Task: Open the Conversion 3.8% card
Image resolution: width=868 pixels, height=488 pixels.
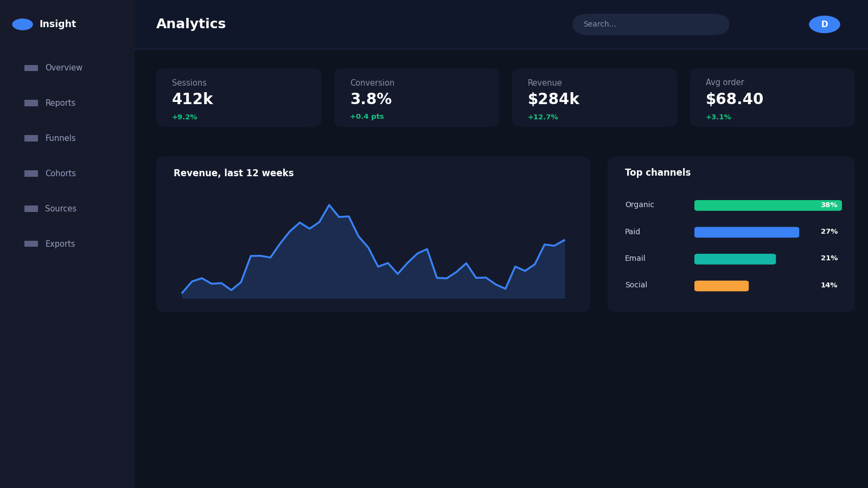Action: (x=417, y=98)
